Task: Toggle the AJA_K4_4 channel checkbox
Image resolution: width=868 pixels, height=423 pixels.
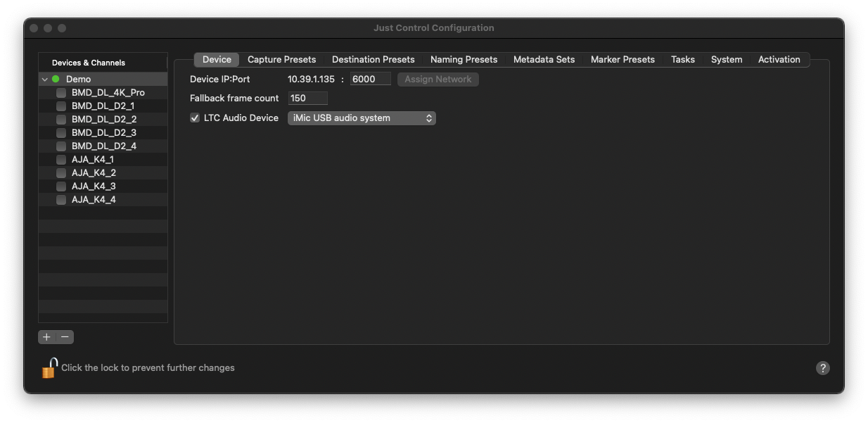Action: coord(61,200)
